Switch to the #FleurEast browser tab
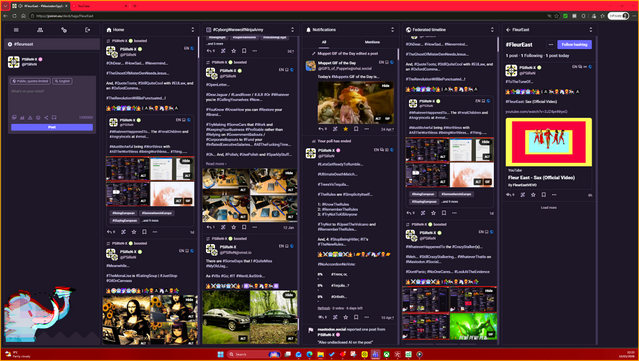The height and width of the screenshot is (361, 639). 40,6
